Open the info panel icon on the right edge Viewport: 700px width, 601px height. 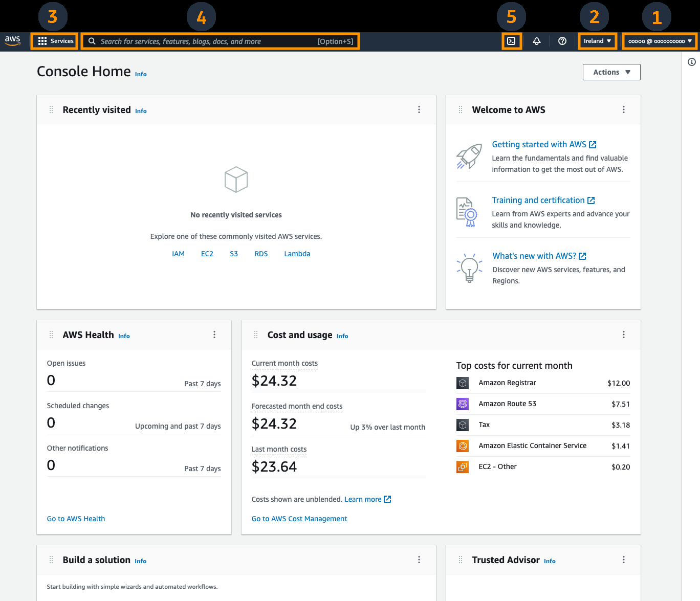point(692,61)
